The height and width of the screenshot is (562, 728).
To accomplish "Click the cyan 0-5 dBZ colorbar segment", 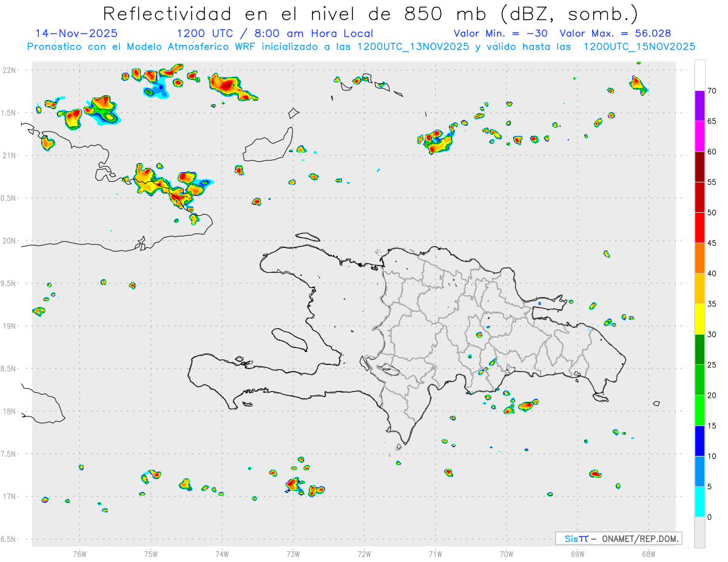I will [x=699, y=502].
